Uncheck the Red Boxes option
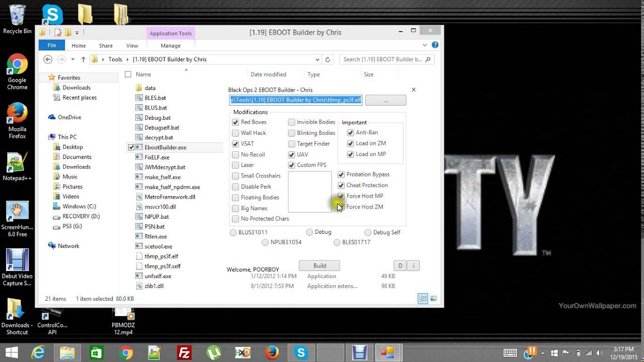Viewport: 644px width, 362px height. (x=235, y=122)
